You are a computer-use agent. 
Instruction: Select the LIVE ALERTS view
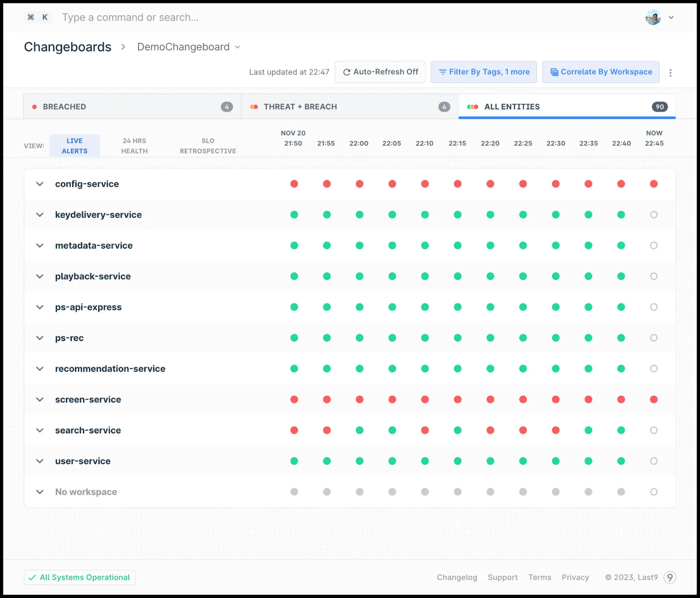coord(74,146)
